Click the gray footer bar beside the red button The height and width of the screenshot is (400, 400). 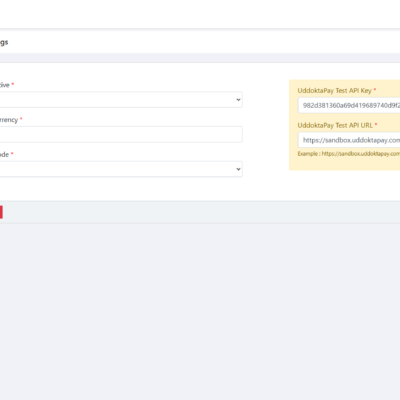pos(200,212)
